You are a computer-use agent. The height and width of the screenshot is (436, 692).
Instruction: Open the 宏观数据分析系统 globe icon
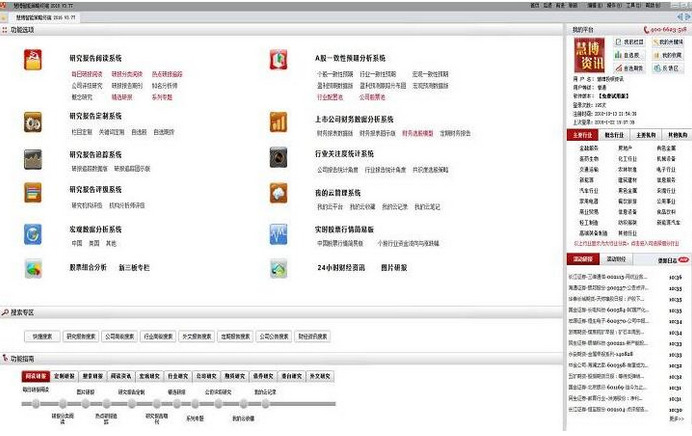(x=33, y=234)
